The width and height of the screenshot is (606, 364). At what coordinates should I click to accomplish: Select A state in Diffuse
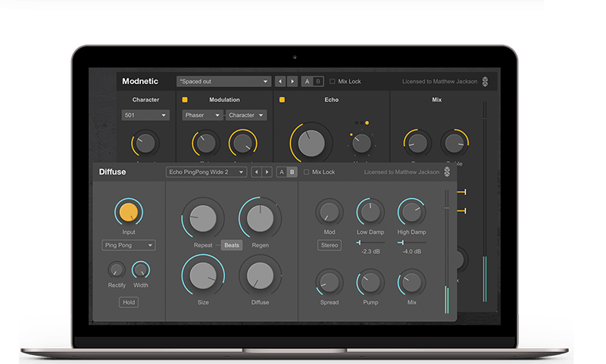[x=281, y=172]
